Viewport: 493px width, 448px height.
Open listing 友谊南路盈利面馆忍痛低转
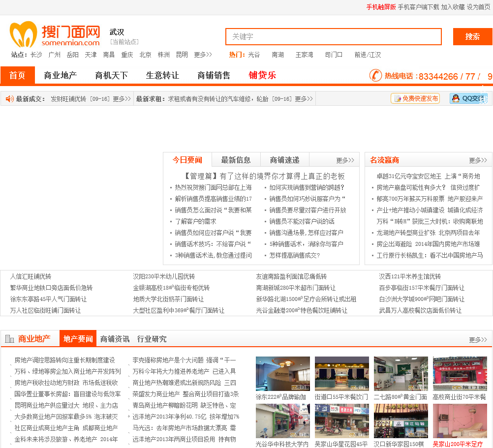[291, 276]
